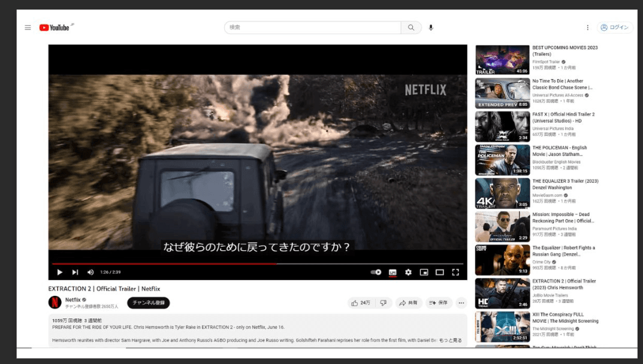643x364 pixels.
Task: Open THE POLICEMAN English Movie thumbnail
Action: click(502, 160)
